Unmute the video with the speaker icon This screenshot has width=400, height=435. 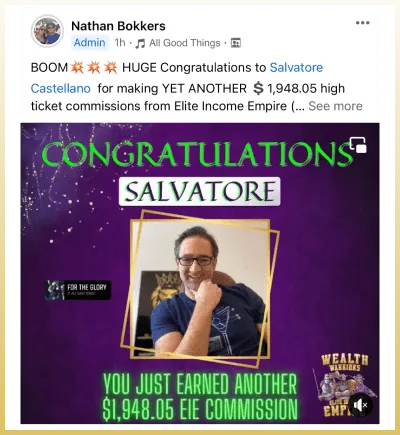[x=361, y=405]
